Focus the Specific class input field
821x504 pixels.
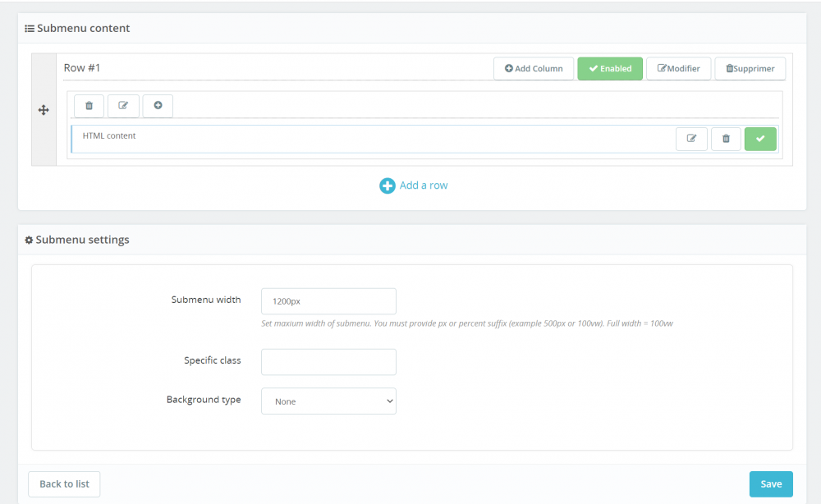(329, 362)
